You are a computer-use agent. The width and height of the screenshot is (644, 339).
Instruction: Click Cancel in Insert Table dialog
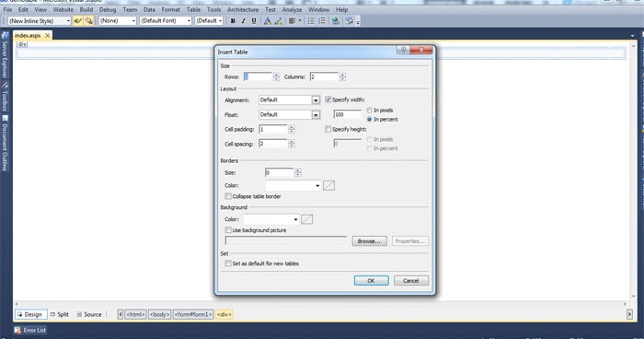tap(410, 281)
